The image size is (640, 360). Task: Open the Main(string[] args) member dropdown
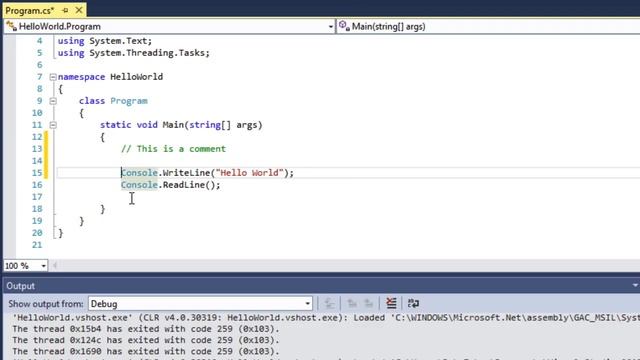point(488,27)
